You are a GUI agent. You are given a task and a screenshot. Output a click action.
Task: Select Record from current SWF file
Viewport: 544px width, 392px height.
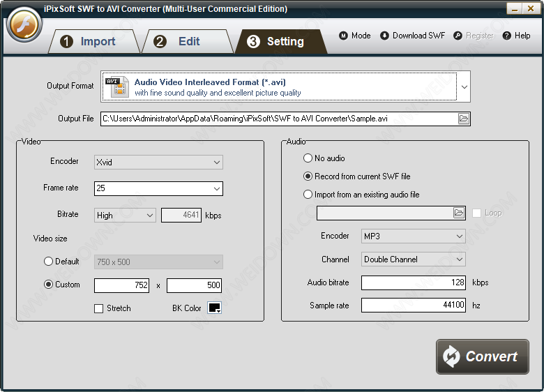coord(356,176)
